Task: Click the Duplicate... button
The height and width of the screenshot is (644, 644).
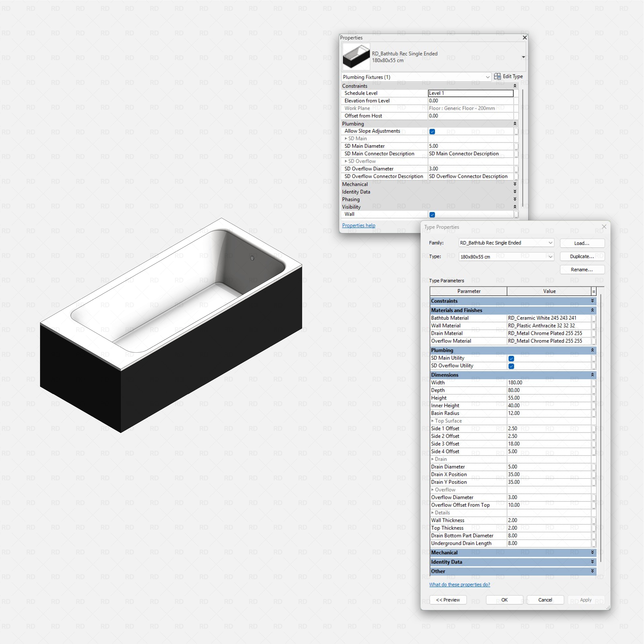Action: click(x=582, y=256)
